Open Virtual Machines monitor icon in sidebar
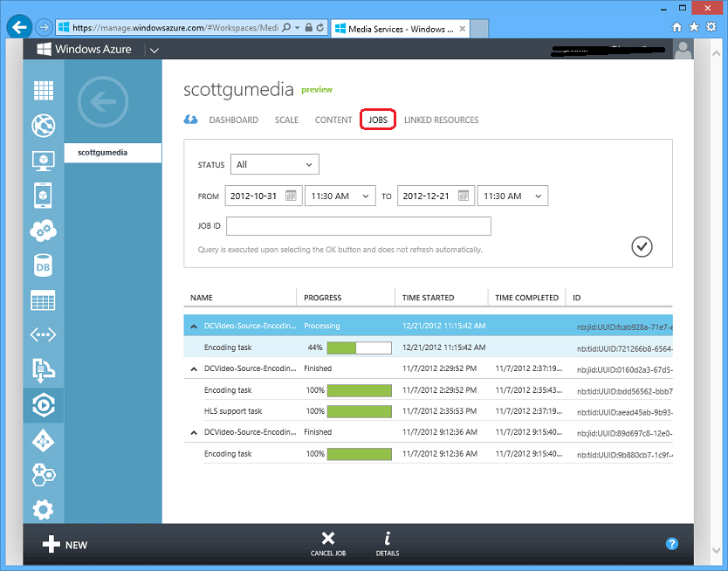Image resolution: width=728 pixels, height=571 pixels. tap(43, 161)
